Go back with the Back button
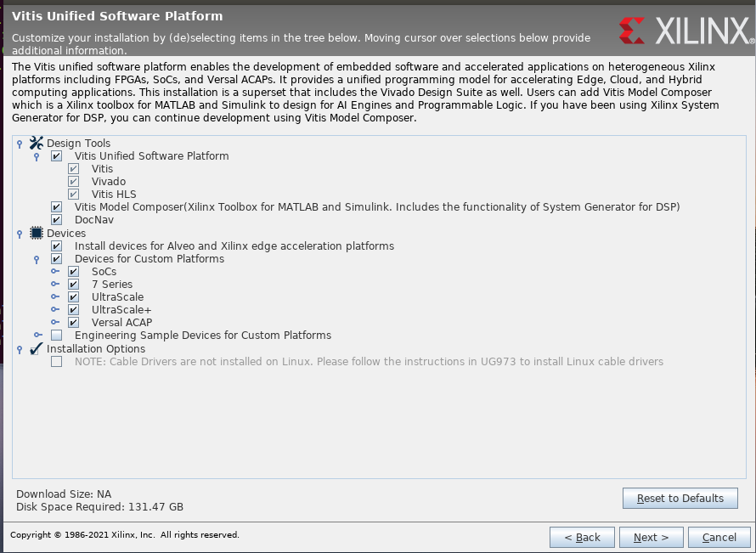 pyautogui.click(x=582, y=537)
